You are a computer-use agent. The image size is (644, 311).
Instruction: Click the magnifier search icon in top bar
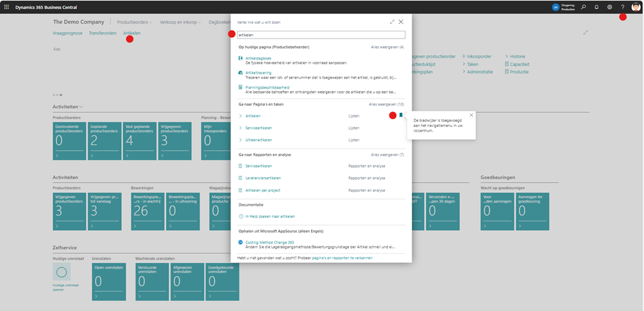click(x=584, y=7)
